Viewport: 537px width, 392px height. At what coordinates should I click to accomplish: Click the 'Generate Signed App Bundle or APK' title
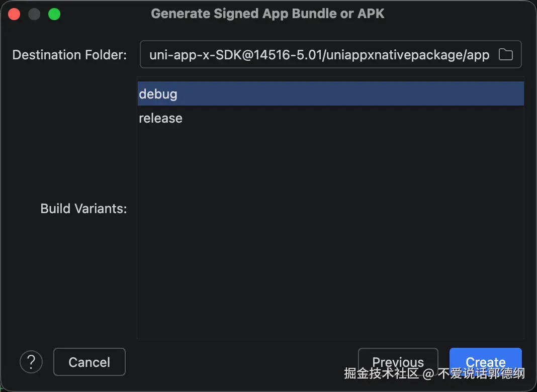point(267,14)
